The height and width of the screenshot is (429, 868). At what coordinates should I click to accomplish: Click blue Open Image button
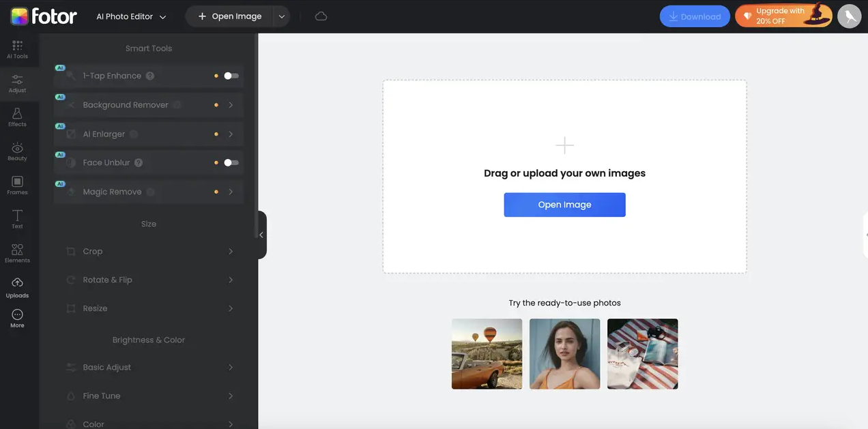click(x=564, y=205)
